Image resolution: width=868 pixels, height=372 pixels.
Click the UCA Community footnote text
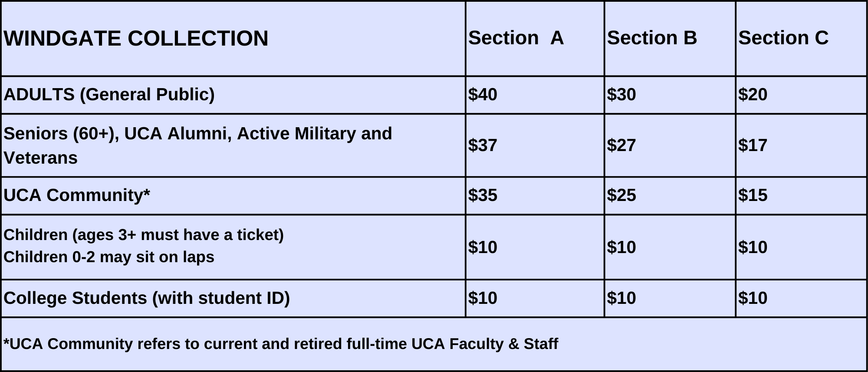tap(281, 344)
